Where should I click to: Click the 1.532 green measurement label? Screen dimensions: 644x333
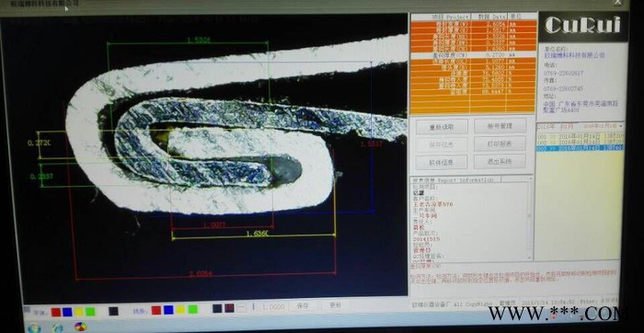[x=199, y=40]
